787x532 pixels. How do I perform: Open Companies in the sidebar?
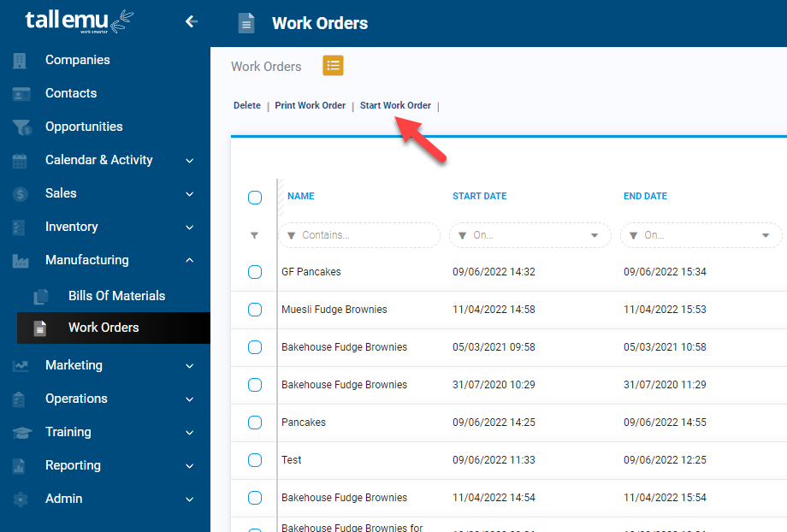[x=78, y=60]
